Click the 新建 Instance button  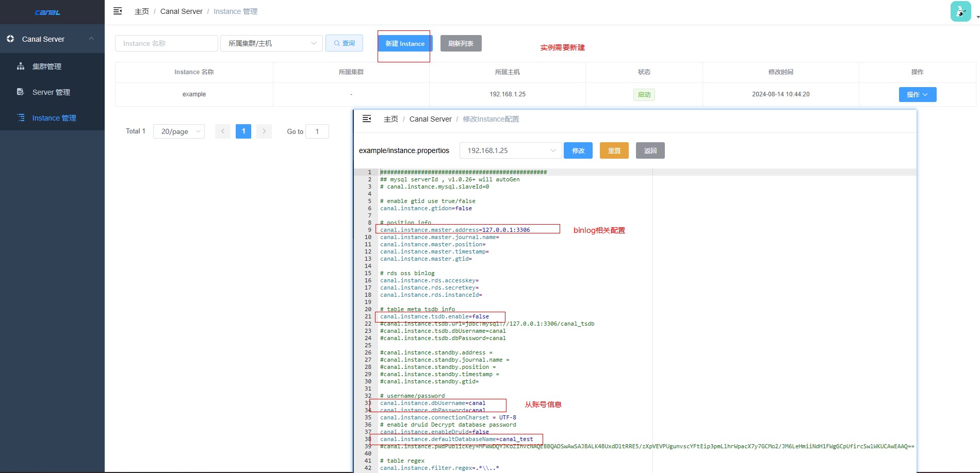click(x=405, y=43)
